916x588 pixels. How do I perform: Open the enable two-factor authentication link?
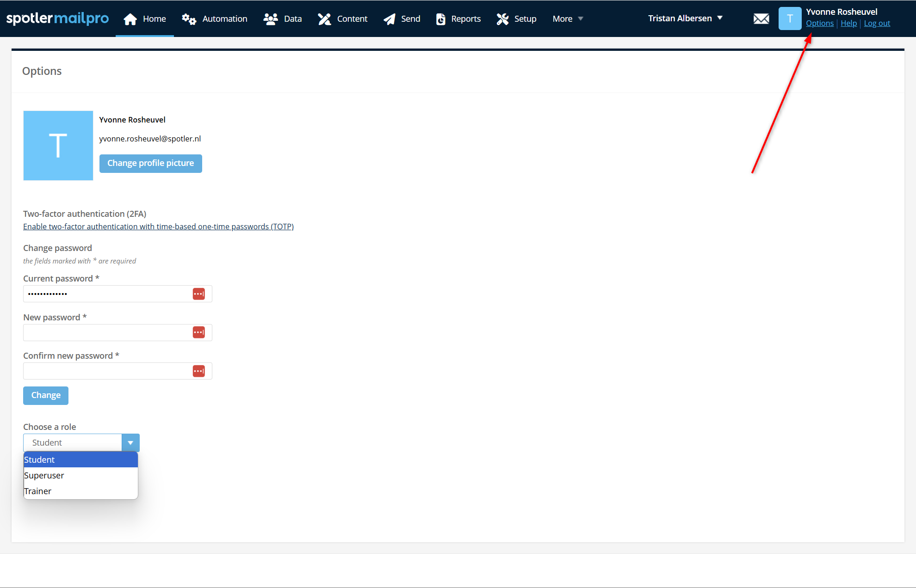tap(158, 227)
